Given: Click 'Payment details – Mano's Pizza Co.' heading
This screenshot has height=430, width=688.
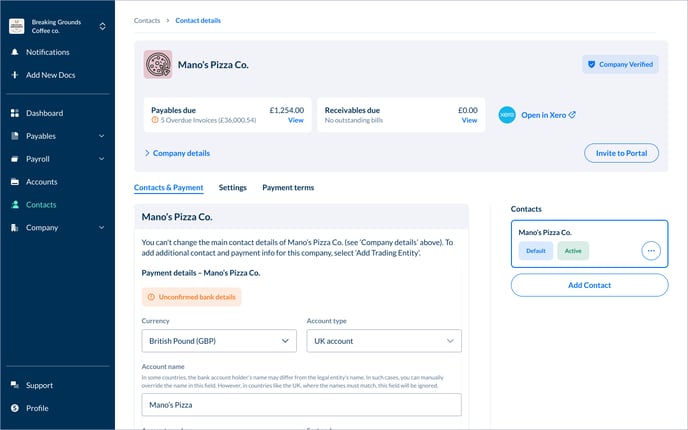Looking at the screenshot, I should 201,273.
